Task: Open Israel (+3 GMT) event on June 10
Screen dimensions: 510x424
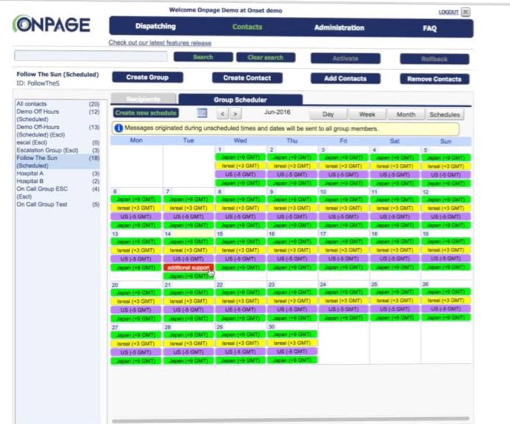Action: (343, 208)
